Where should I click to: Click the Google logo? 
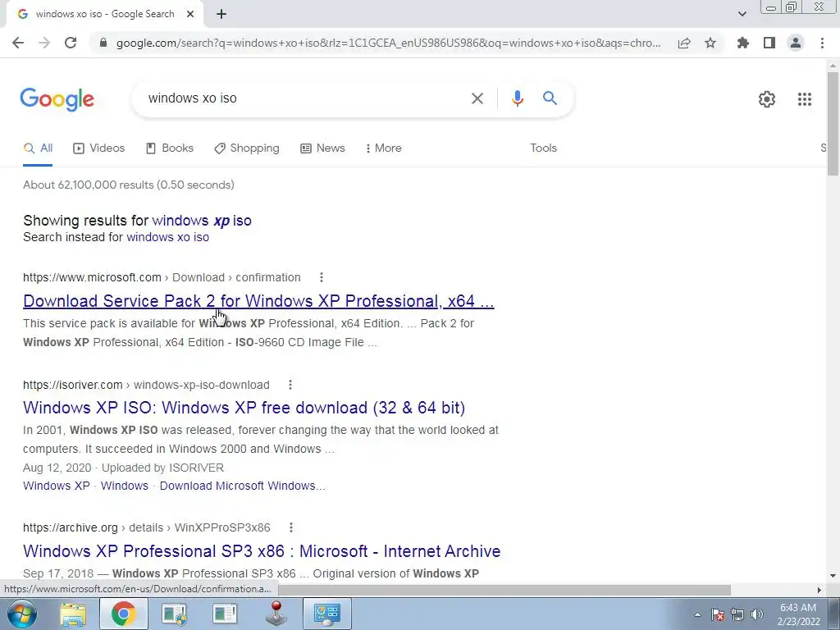(57, 99)
